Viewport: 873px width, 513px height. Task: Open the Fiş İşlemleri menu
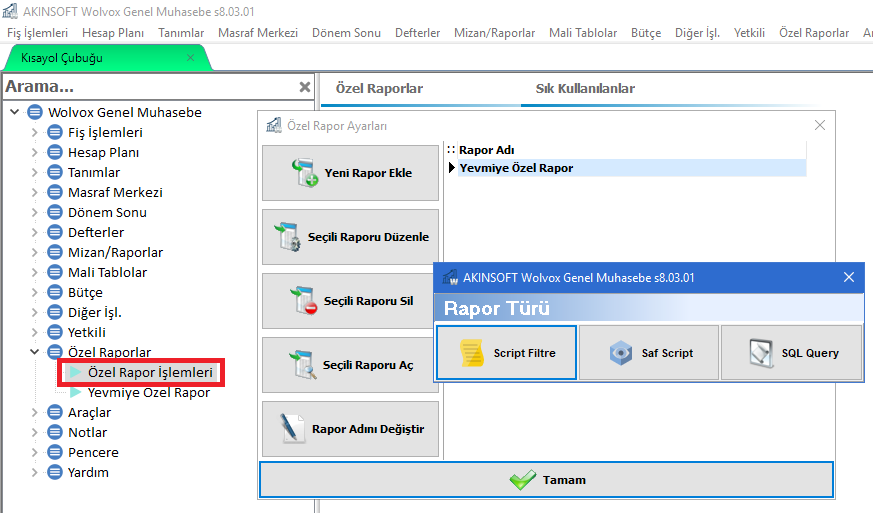(37, 33)
